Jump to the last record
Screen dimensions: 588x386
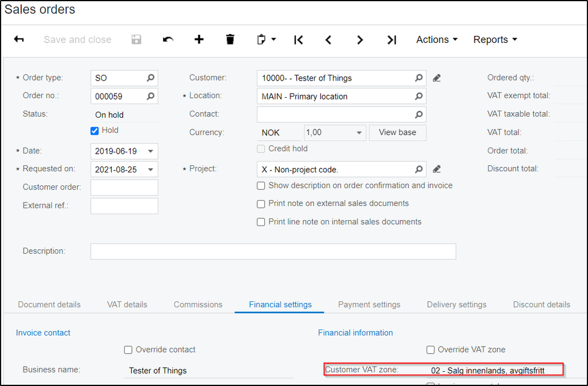click(x=391, y=39)
